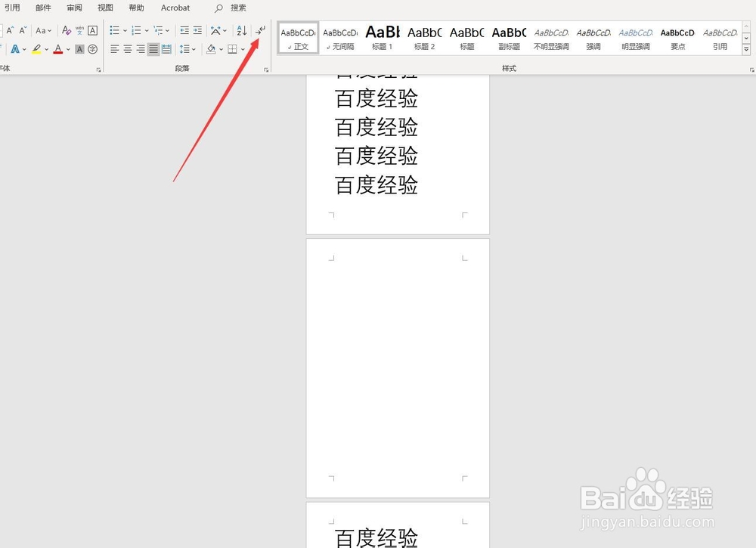Apply red font color
The width and height of the screenshot is (756, 548).
coord(58,48)
